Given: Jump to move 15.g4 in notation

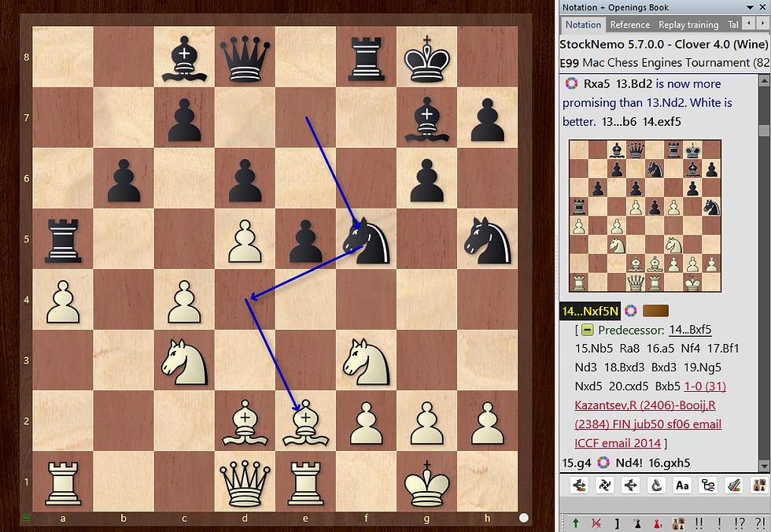Looking at the screenshot, I should tap(576, 463).
